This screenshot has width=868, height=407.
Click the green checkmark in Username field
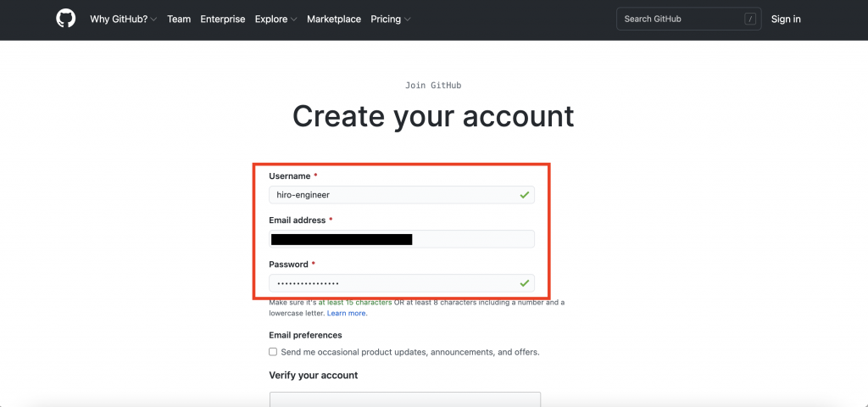(x=524, y=195)
